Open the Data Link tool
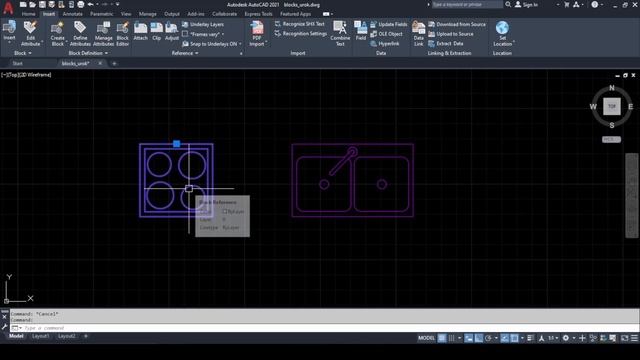Viewport: 640px width, 360px height. click(418, 33)
